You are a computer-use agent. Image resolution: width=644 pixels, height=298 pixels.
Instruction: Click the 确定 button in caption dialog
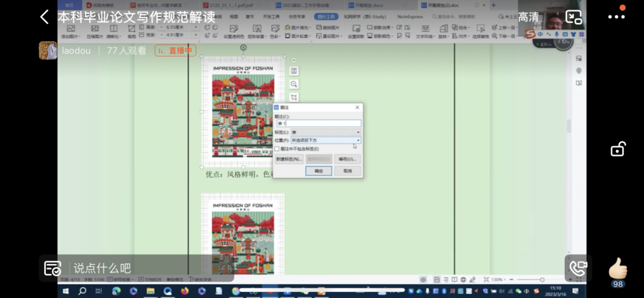pyautogui.click(x=318, y=171)
